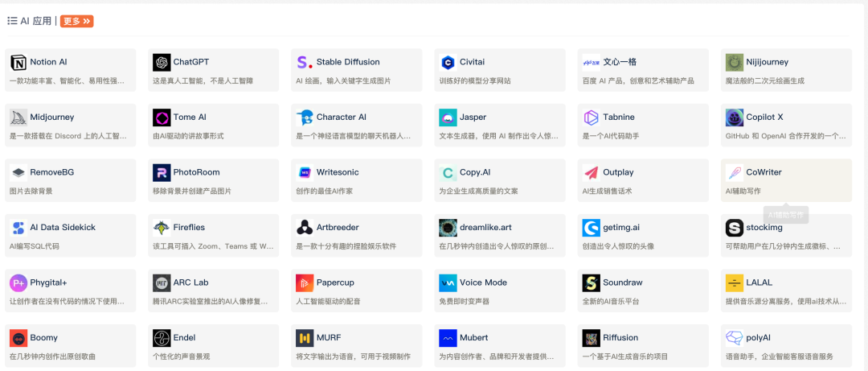Click the text '人工智能驱动的配音'
868x371 pixels.
pos(328,302)
